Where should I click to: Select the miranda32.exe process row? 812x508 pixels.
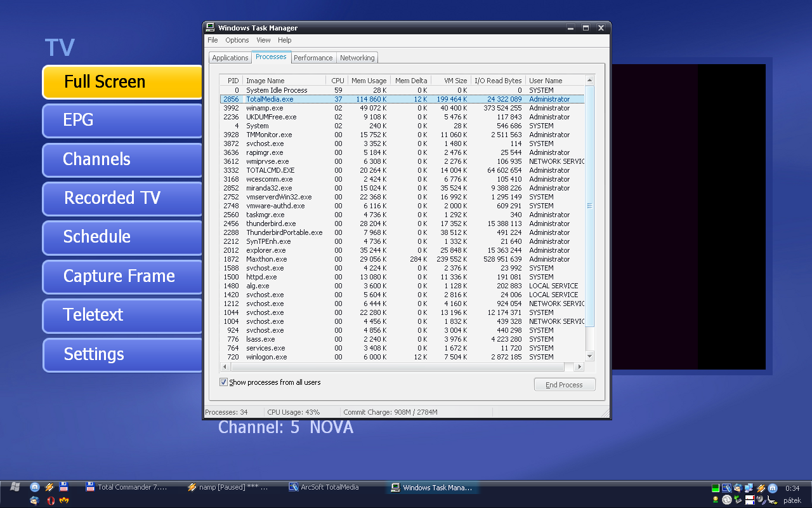[x=402, y=188]
